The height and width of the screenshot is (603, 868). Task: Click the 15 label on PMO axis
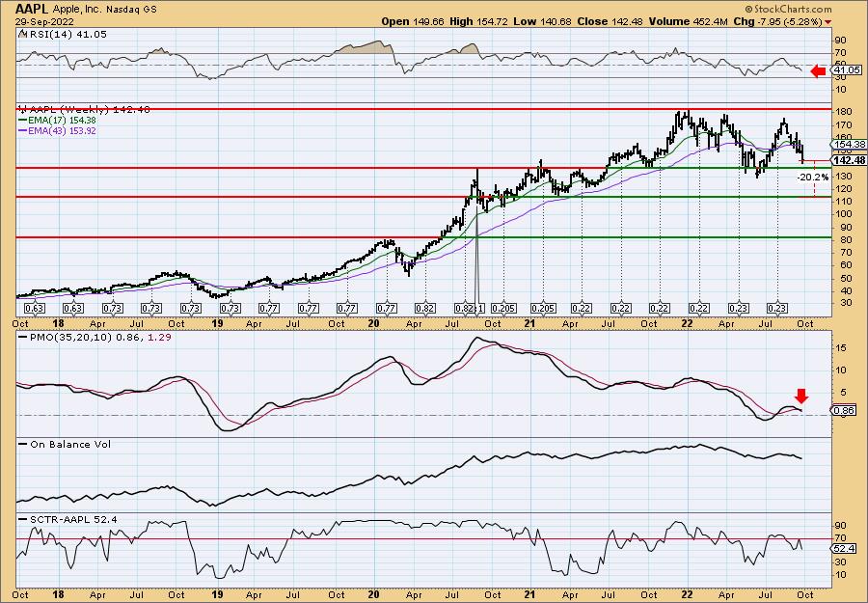(x=840, y=347)
